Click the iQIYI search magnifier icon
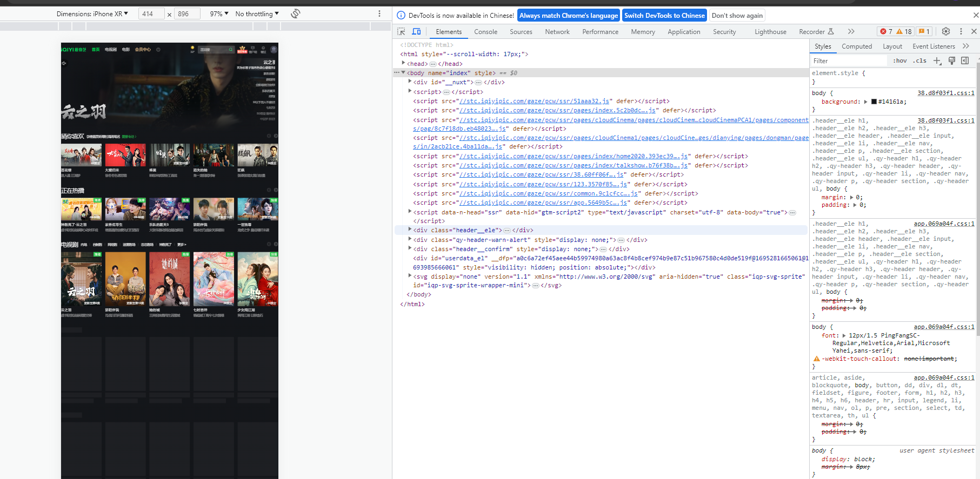Screen dimensions: 980x479 pyautogui.click(x=230, y=49)
